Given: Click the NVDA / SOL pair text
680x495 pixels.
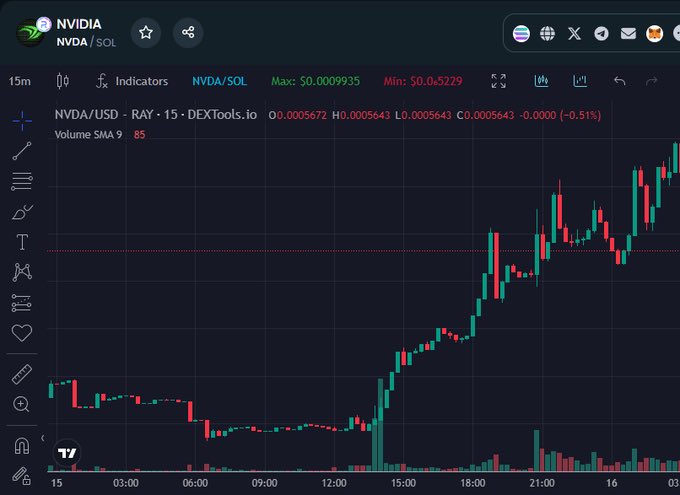Looking at the screenshot, I should (x=86, y=42).
